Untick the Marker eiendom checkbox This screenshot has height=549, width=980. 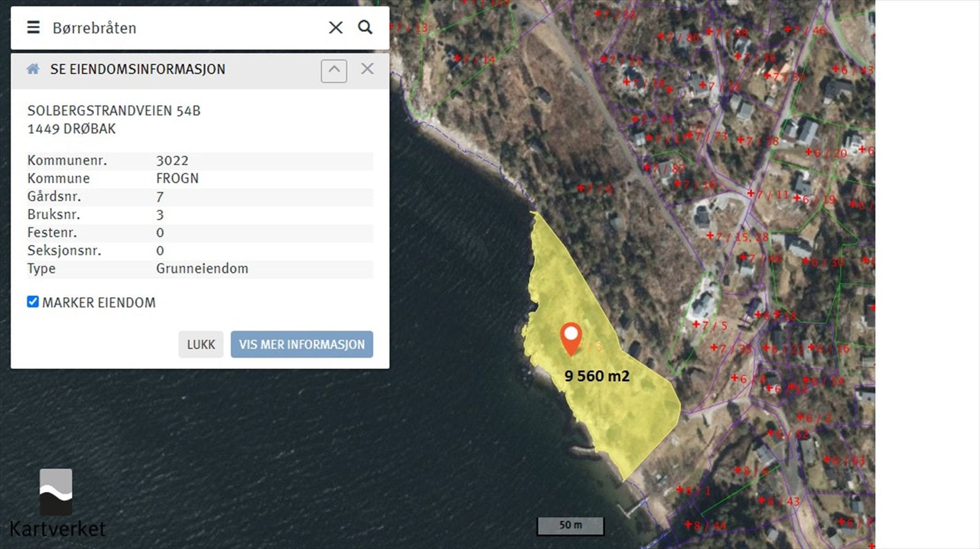[33, 301]
